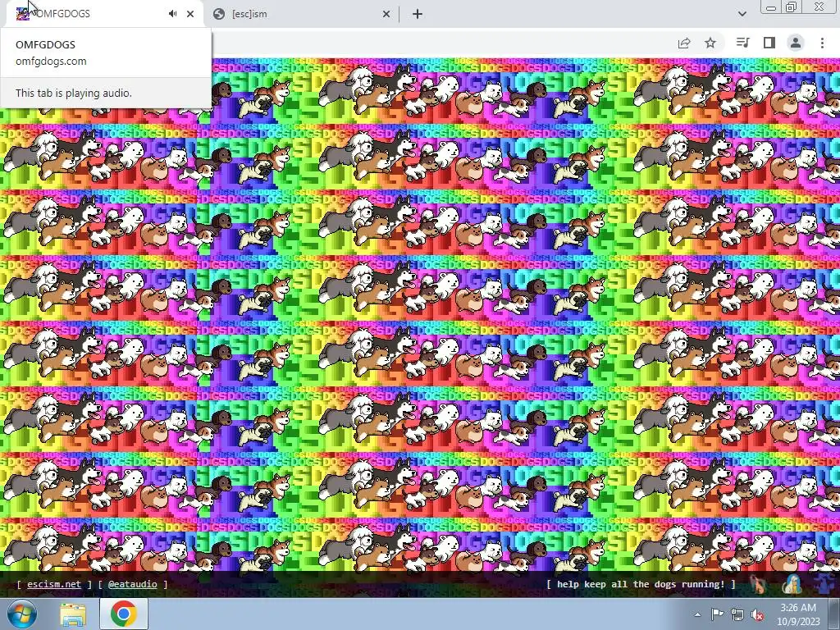Open the network status tray icon

tap(737, 614)
